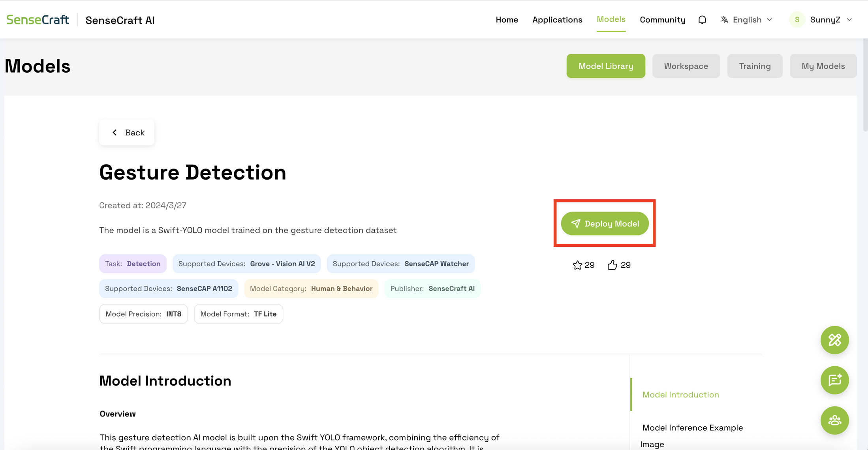Click the back arrow chevron icon
The image size is (868, 450).
pyautogui.click(x=115, y=133)
